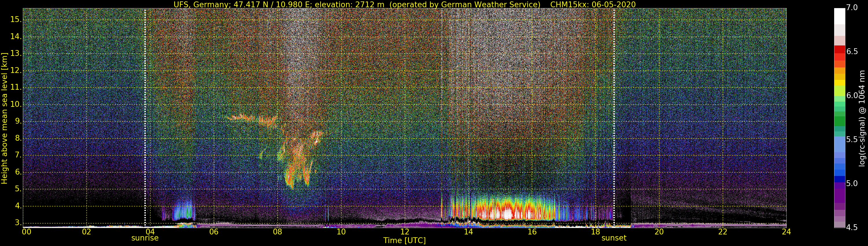Image resolution: width=868 pixels, height=246 pixels.
Task: Click the 5.5 colorbar value
Action: coord(852,139)
